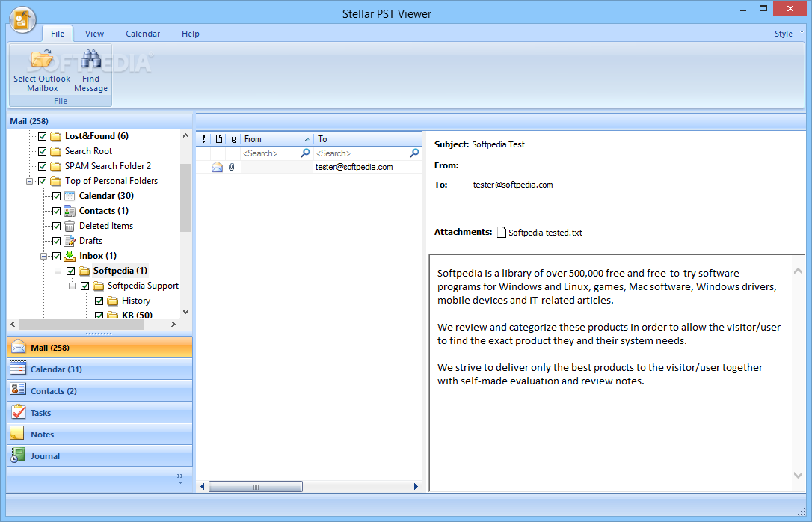812x522 pixels.
Task: Click the Mail envelope icon in navigation pane
Action: pyautogui.click(x=18, y=347)
